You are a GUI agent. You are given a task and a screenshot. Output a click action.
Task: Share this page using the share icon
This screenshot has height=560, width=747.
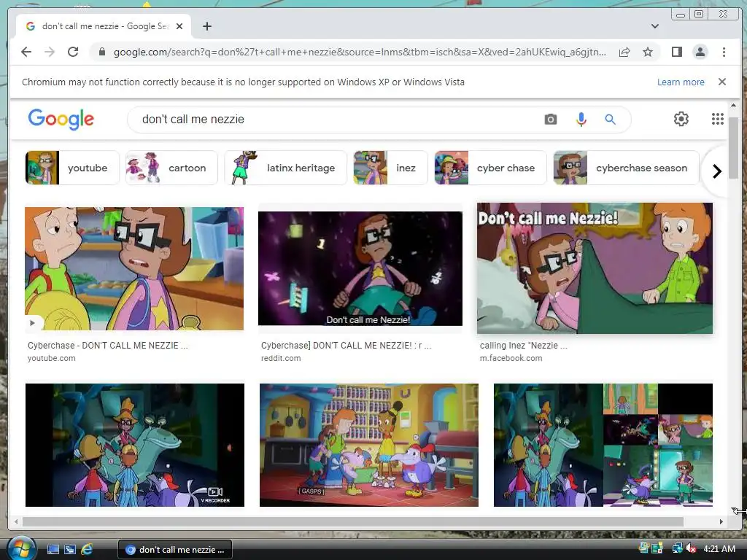point(624,52)
